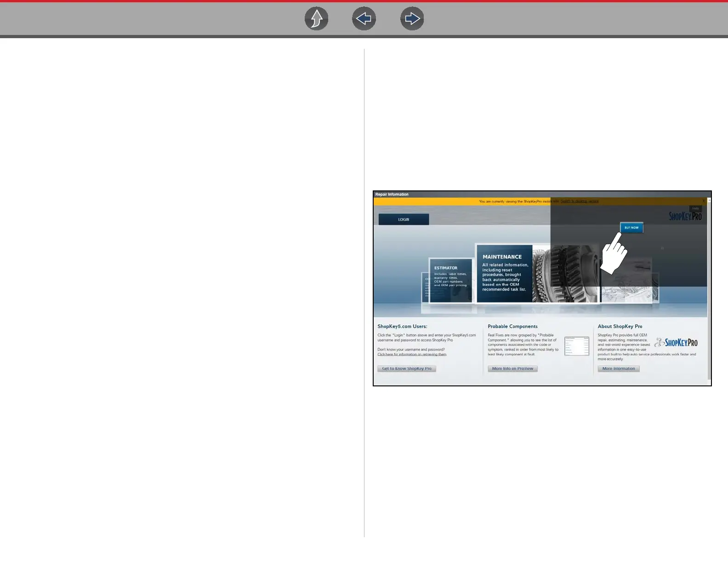Click the Probable Components list thumbnail
728x563 pixels.
tap(577, 346)
